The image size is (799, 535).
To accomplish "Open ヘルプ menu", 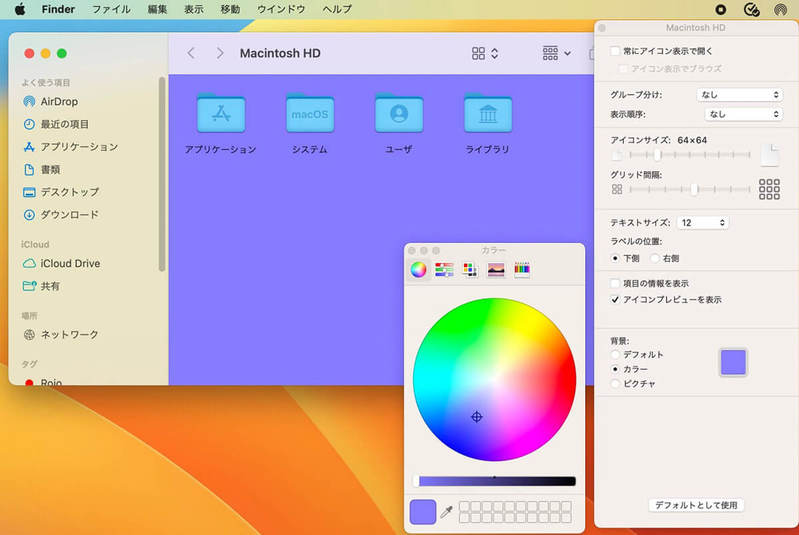I will [337, 9].
